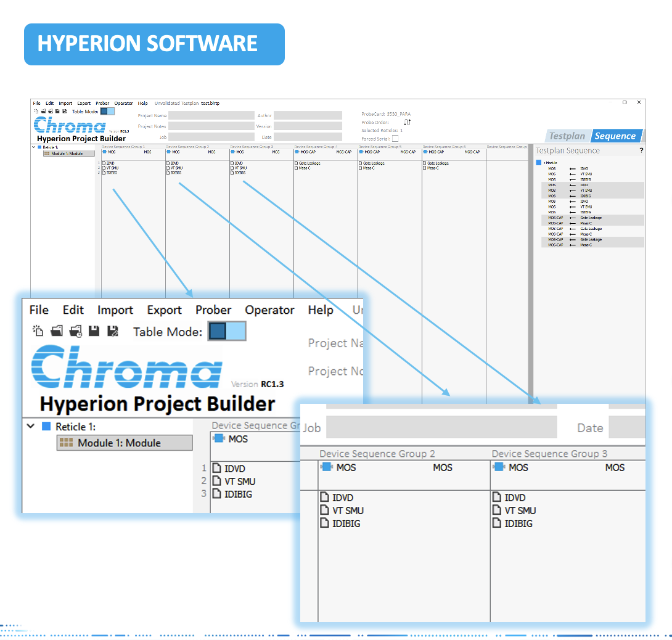Open the File menu in the enlarged menu bar

point(39,310)
